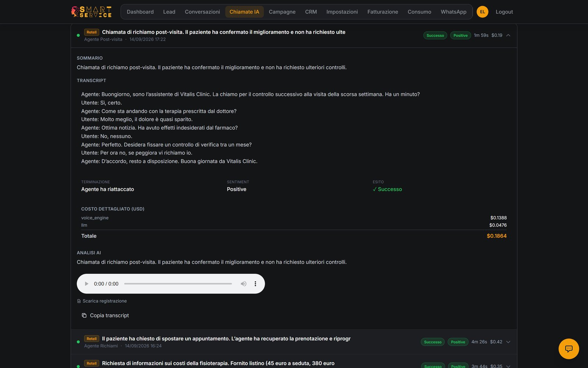Collapse the post-visita call details
This screenshot has width=588, height=368.
pyautogui.click(x=508, y=35)
